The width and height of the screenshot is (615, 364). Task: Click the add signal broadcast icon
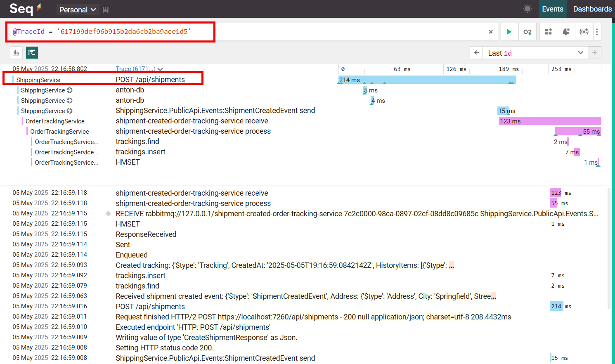tap(584, 32)
